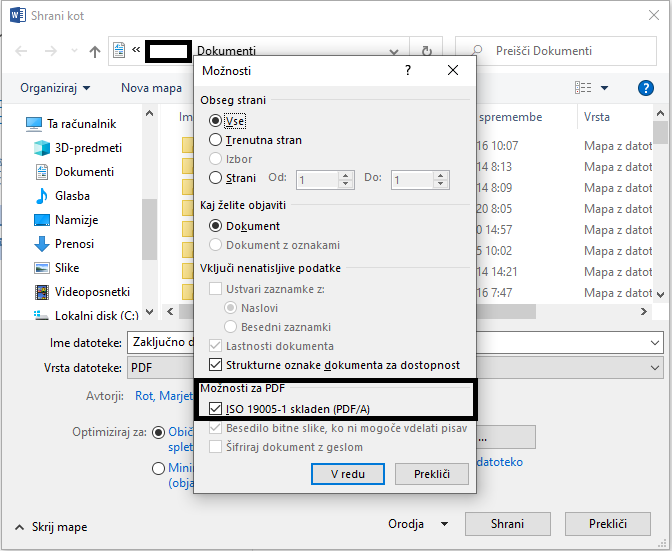Click the Vrsta column header
The image size is (672, 551).
point(597,117)
